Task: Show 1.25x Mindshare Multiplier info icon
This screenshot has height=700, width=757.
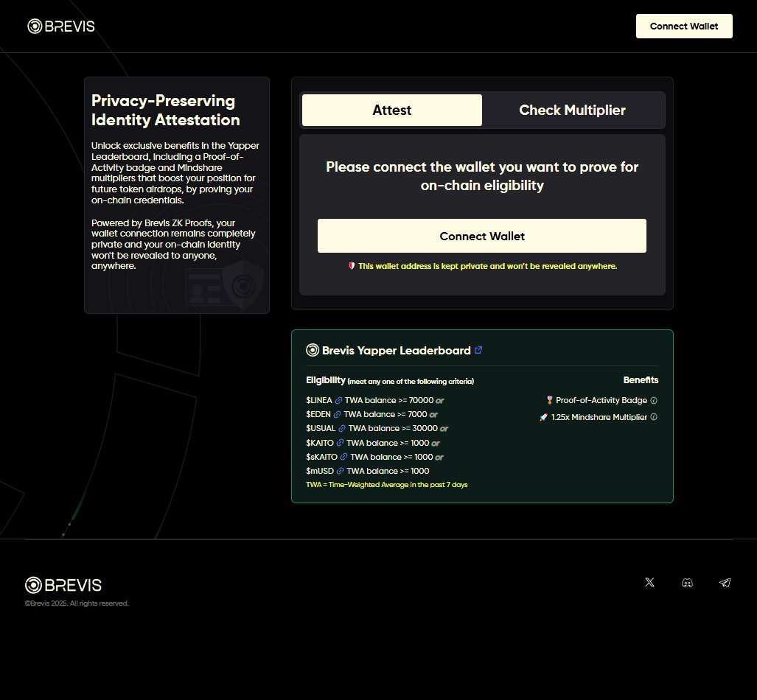Action: pos(654,416)
